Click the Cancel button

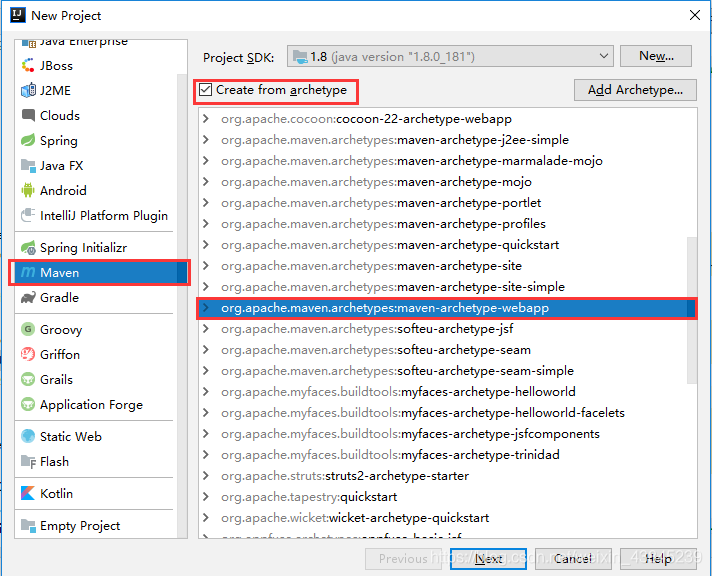coord(573,558)
